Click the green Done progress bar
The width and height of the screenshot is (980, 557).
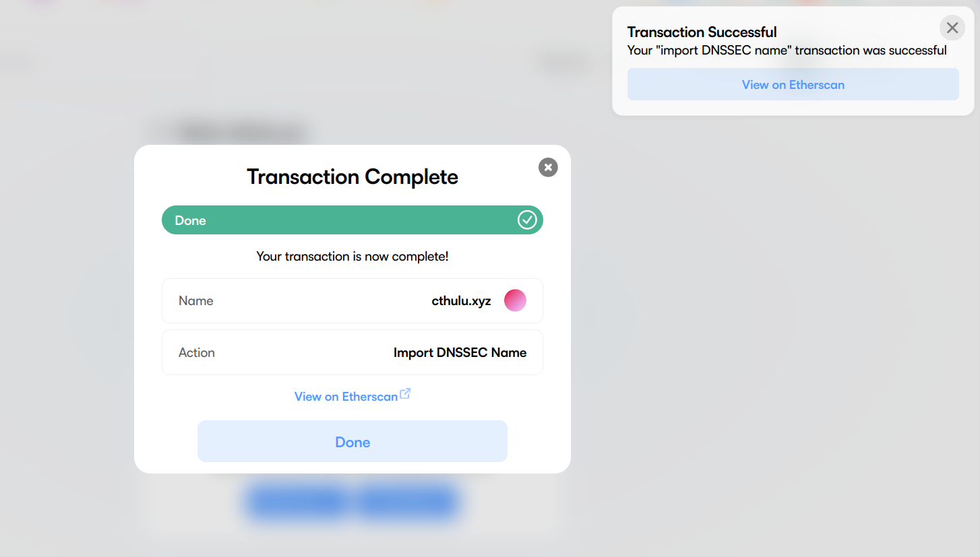pos(337,220)
